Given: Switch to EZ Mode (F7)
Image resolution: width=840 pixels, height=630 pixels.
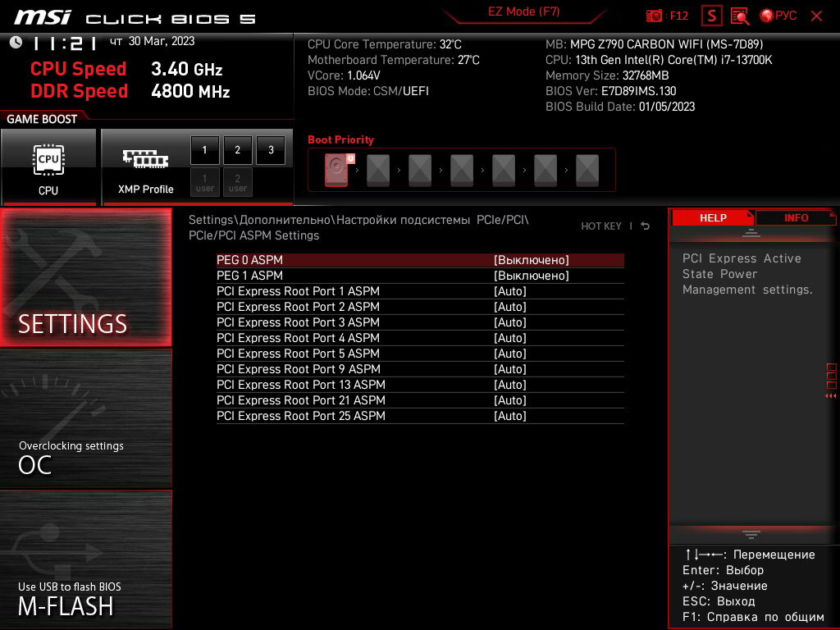Looking at the screenshot, I should pos(523,11).
